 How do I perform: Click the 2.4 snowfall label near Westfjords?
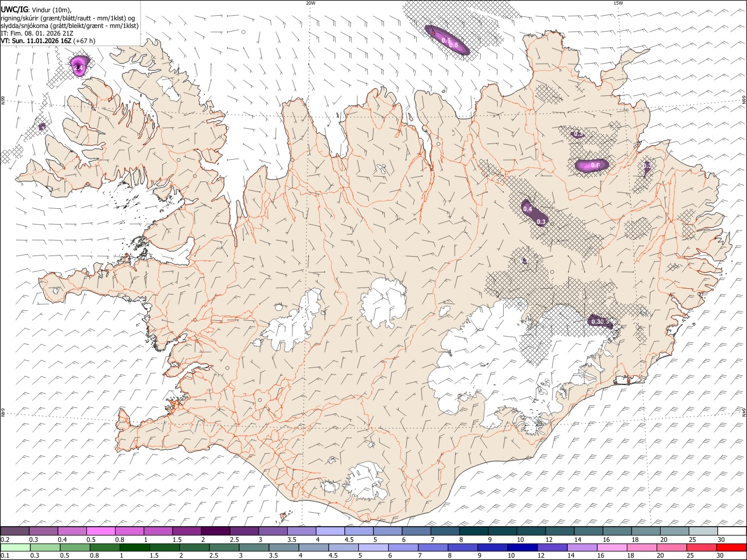79,68
